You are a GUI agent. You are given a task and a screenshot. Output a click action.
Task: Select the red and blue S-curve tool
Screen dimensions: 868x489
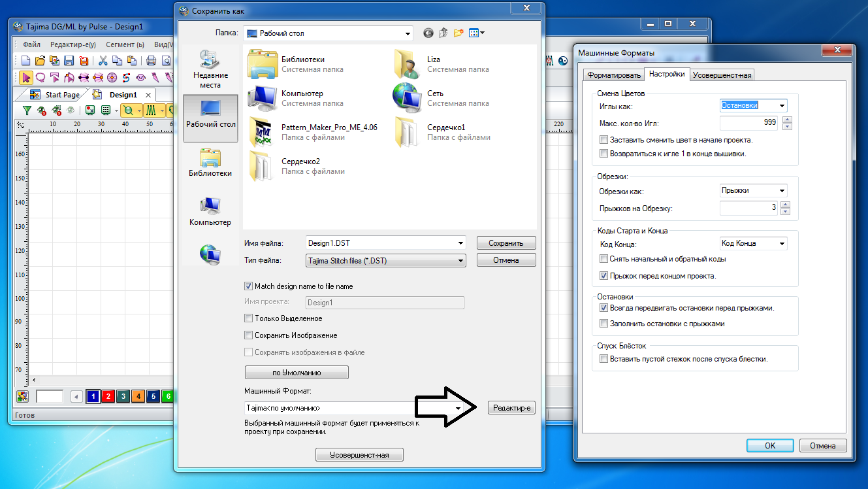point(127,78)
